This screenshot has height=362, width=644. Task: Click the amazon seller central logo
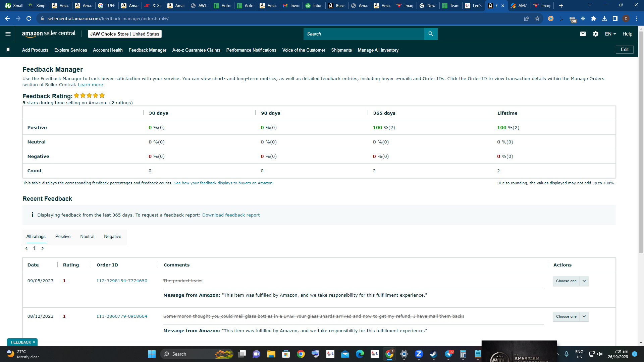tap(49, 34)
